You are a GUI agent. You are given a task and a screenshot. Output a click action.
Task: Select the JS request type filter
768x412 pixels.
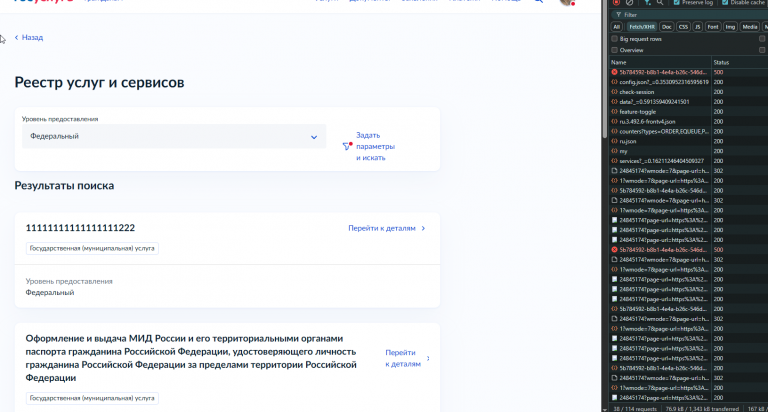coord(697,27)
